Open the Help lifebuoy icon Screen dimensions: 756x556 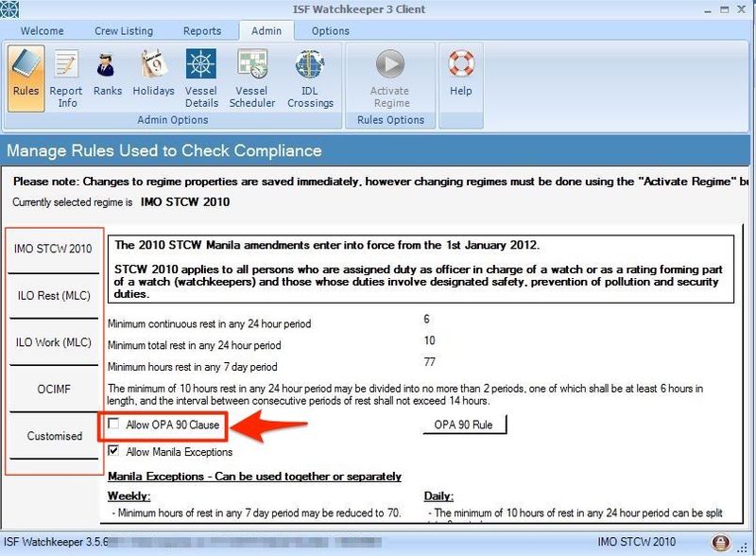[461, 73]
